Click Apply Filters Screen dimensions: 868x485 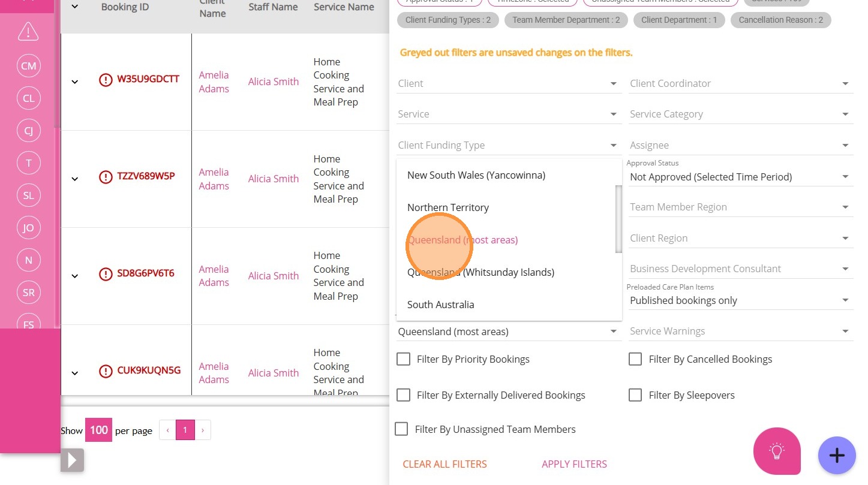574,464
